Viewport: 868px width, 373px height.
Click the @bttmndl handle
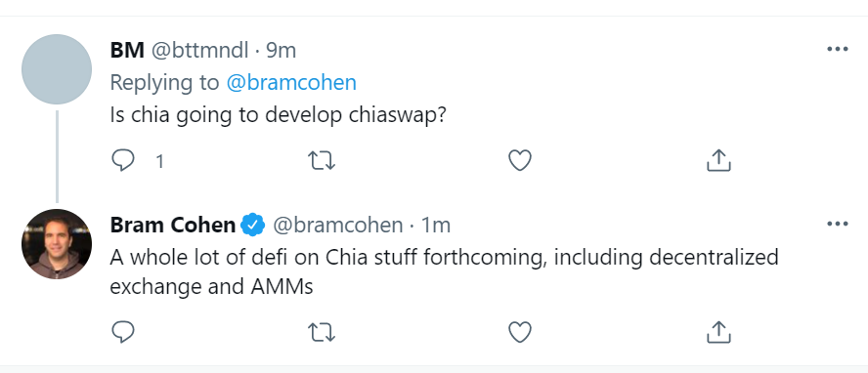point(199,51)
